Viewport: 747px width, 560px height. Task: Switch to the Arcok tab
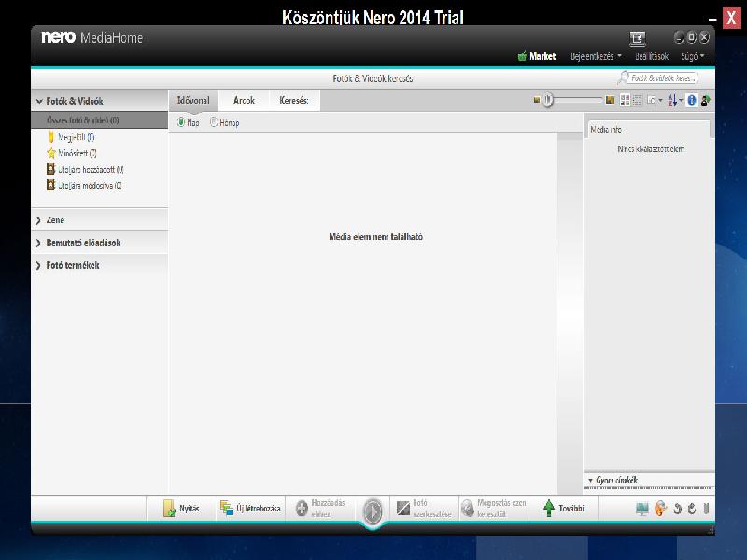(244, 101)
